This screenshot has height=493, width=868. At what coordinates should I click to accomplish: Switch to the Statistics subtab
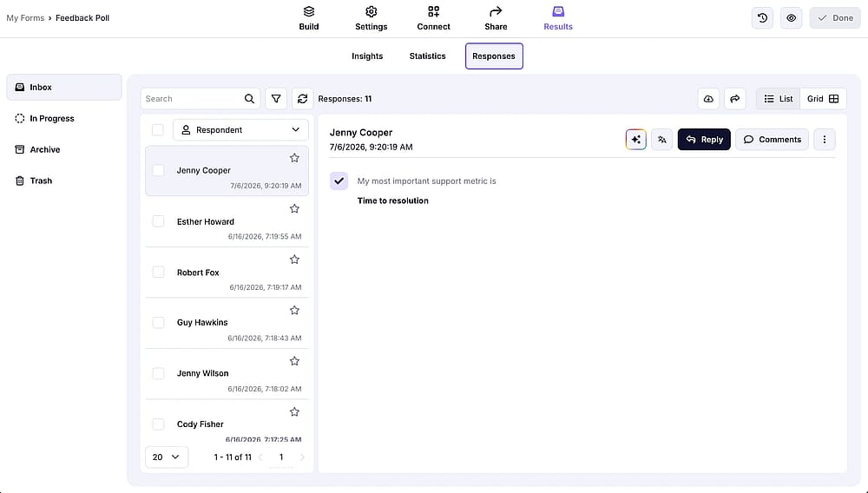click(x=427, y=56)
